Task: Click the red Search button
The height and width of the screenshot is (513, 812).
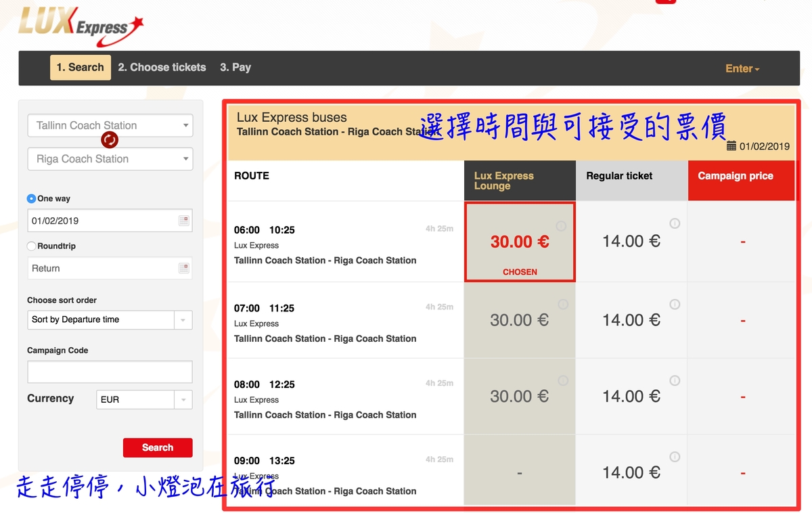Action: tap(158, 447)
